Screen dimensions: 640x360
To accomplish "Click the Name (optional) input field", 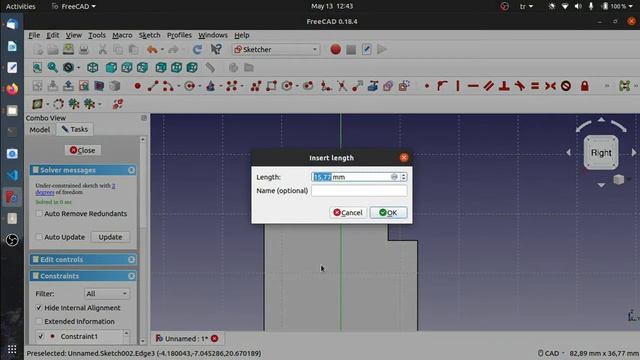I will tap(359, 191).
